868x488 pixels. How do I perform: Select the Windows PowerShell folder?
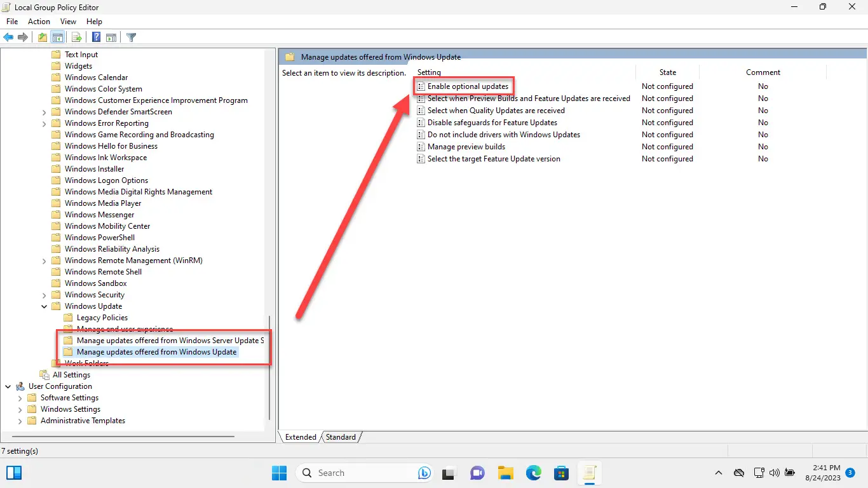click(x=99, y=238)
